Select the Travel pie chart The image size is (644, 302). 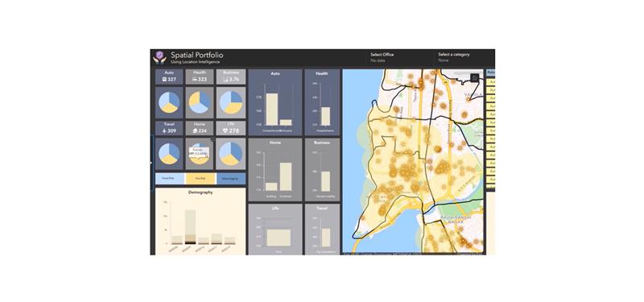[x=169, y=154]
